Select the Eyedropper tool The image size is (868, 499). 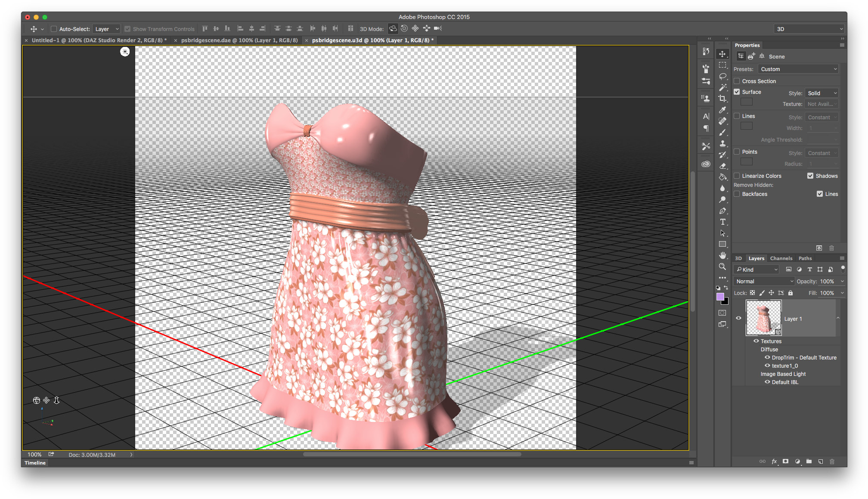click(722, 110)
